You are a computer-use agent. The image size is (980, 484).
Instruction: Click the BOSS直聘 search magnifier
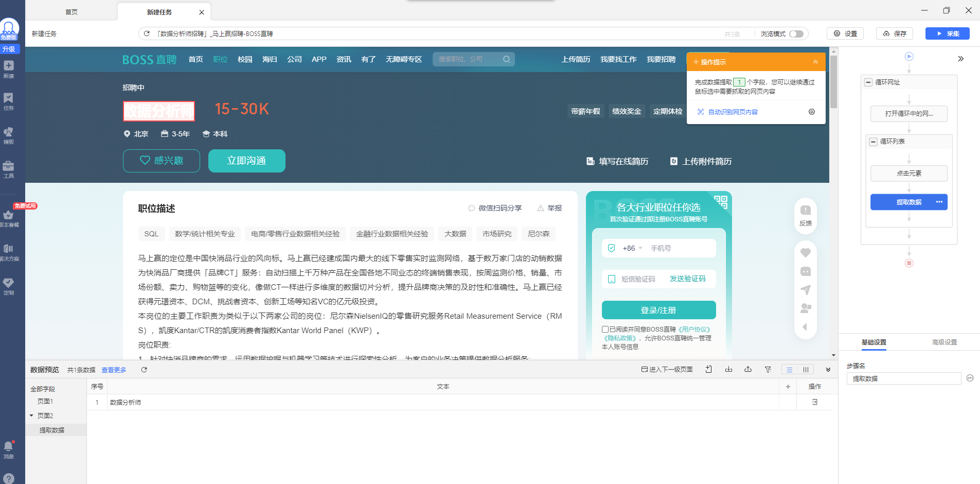coord(507,59)
